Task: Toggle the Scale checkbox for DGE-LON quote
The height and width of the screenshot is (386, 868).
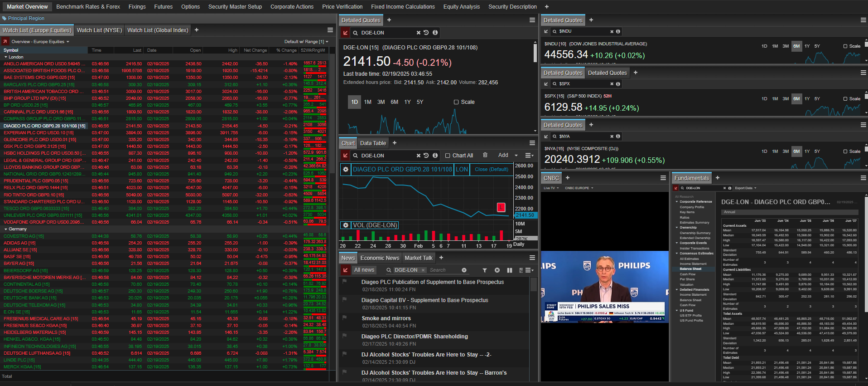Action: point(456,102)
